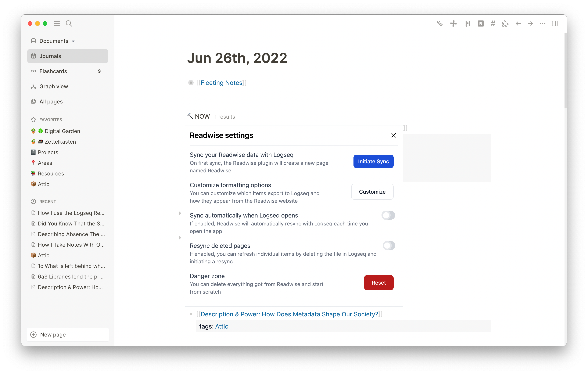This screenshot has height=374, width=588.
Task: Click the sidebar toggle icon top-right
Action: click(x=555, y=23)
